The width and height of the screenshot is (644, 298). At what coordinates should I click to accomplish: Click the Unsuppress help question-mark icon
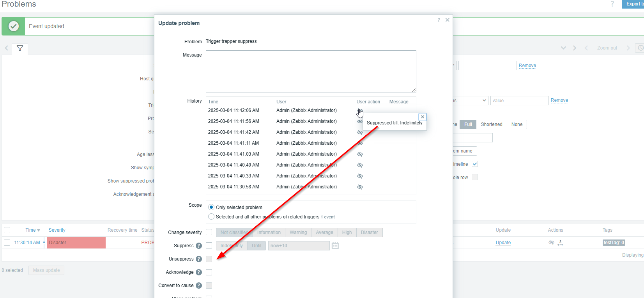[x=199, y=259]
